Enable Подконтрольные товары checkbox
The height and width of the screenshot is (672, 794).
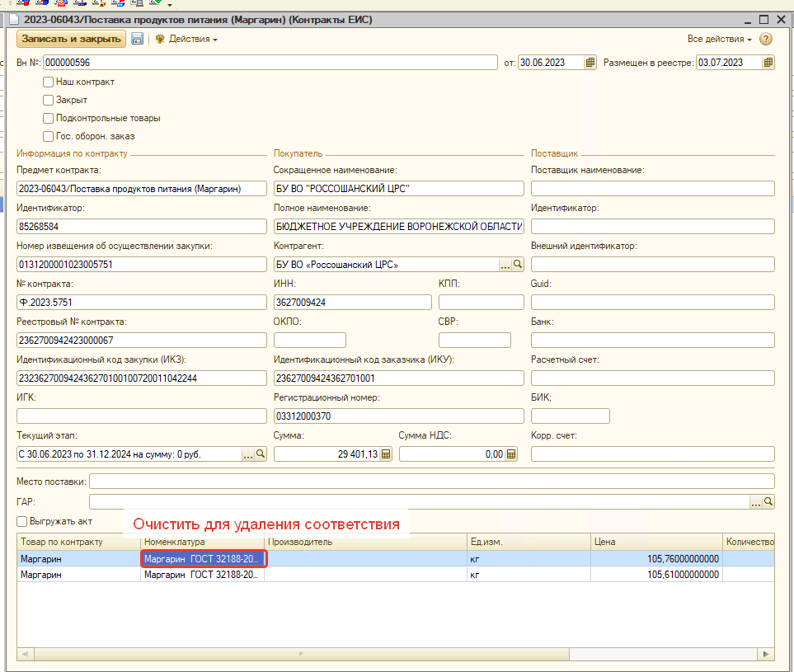tap(48, 119)
